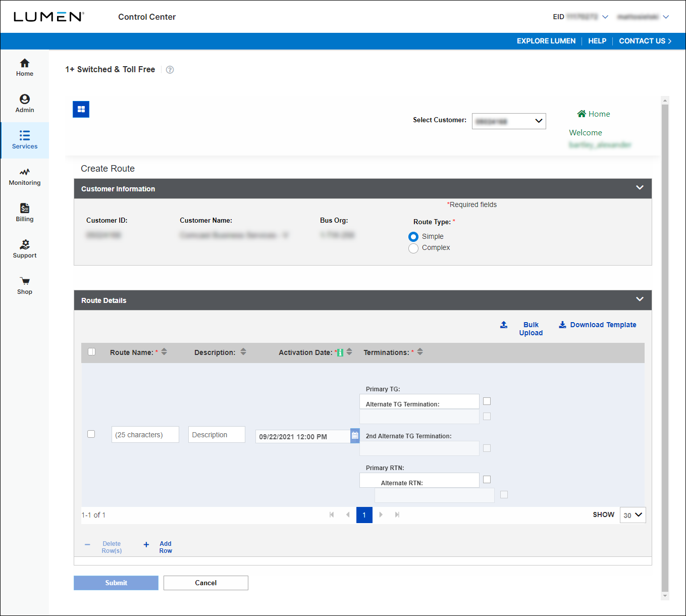Image resolution: width=686 pixels, height=616 pixels.
Task: Click the Cancel button
Action: (x=206, y=583)
